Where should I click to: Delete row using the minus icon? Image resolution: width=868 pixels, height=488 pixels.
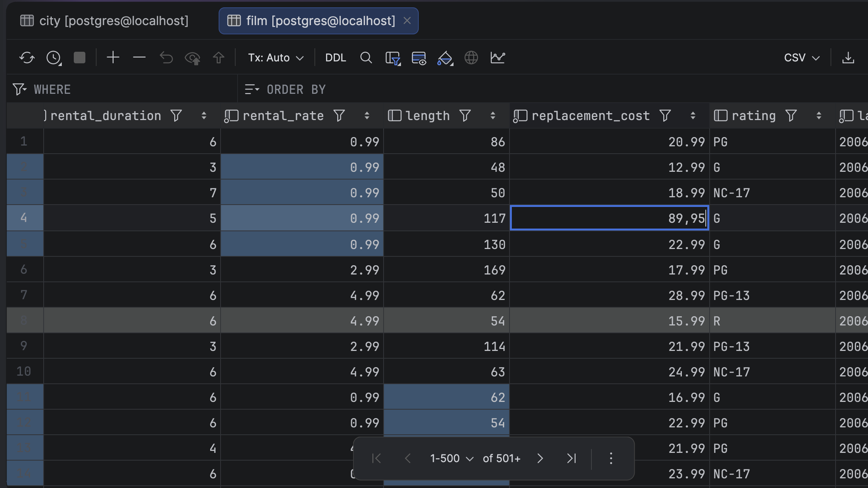[139, 58]
